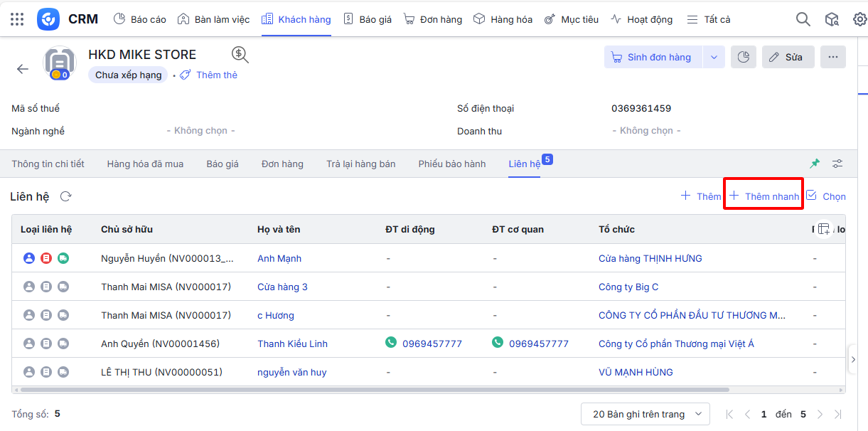Click the green pin icon
The height and width of the screenshot is (431, 868).
(815, 164)
